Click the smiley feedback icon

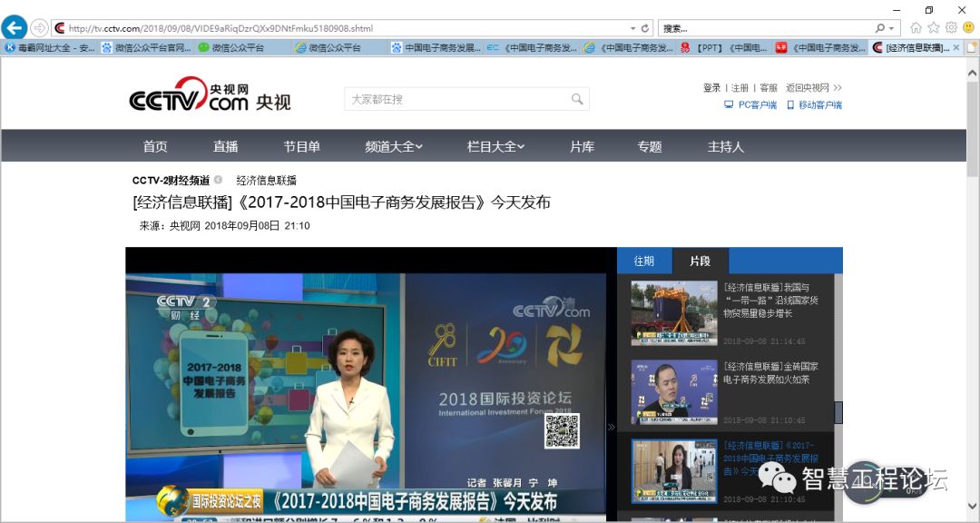969,27
